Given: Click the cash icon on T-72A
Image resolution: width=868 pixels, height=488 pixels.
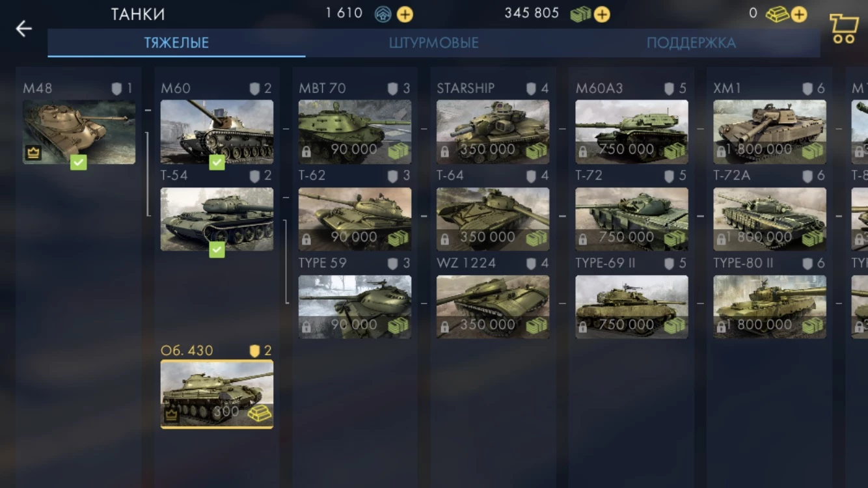Looking at the screenshot, I should point(813,239).
